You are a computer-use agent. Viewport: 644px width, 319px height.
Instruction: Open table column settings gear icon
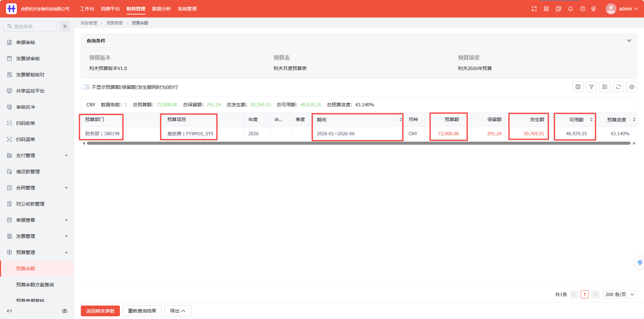coord(632,87)
